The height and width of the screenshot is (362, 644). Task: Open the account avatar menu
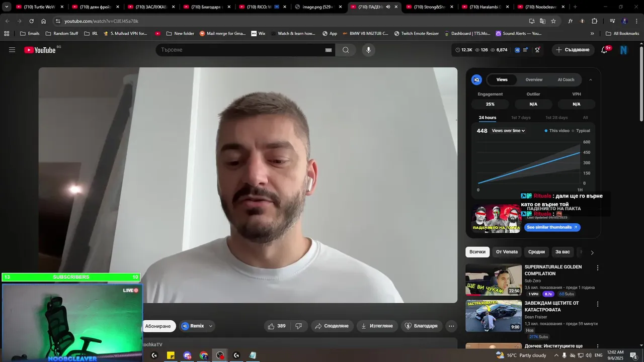[624, 50]
